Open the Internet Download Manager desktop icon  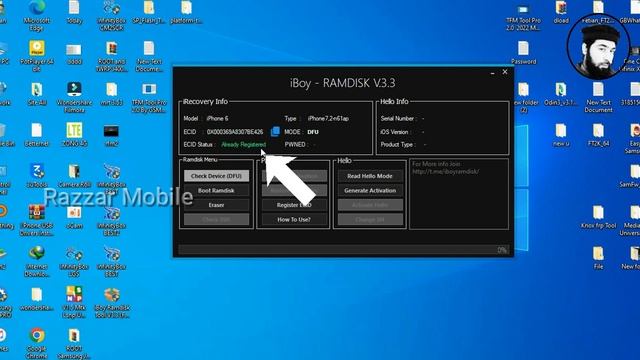click(37, 261)
